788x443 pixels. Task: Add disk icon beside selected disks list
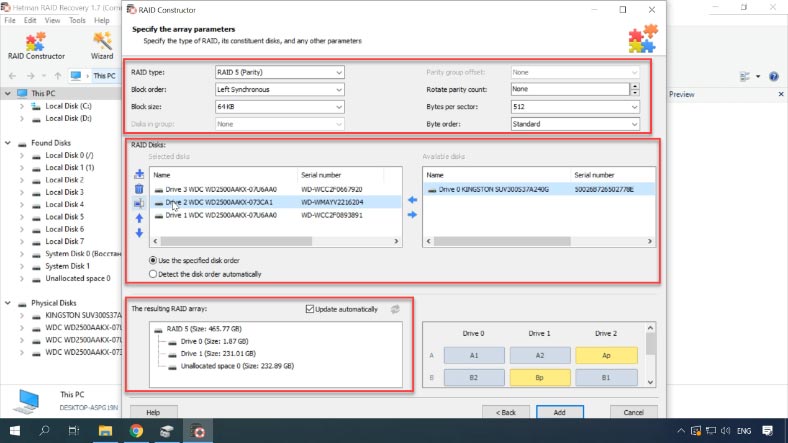pyautogui.click(x=139, y=174)
